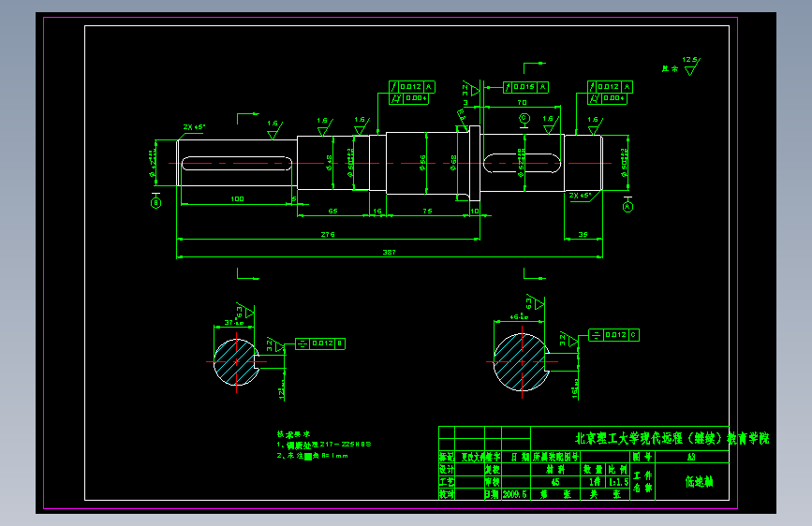Select the 0.012 B symmetry tolerance frame

click(320, 343)
